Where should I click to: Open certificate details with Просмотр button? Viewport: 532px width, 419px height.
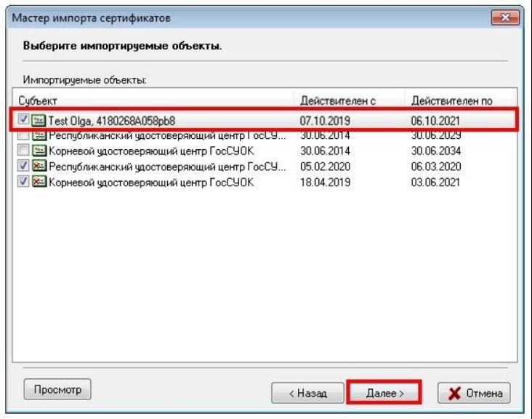coord(57,389)
